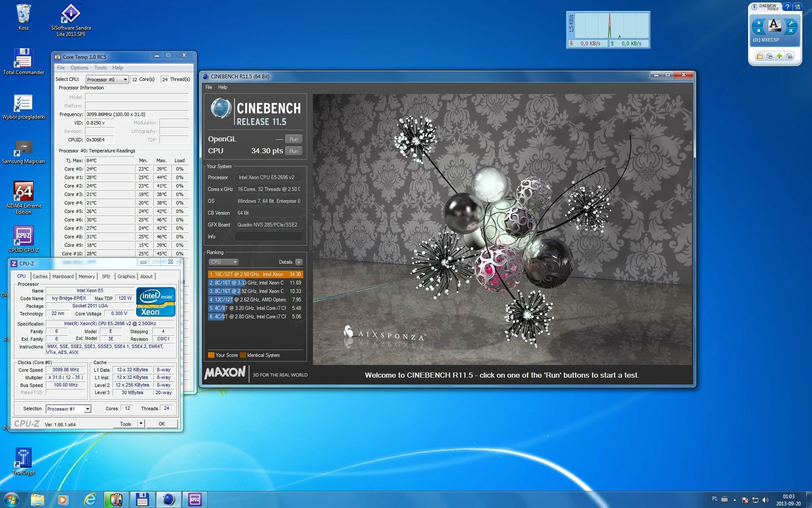Open CINEBENCH Help menu

point(222,87)
